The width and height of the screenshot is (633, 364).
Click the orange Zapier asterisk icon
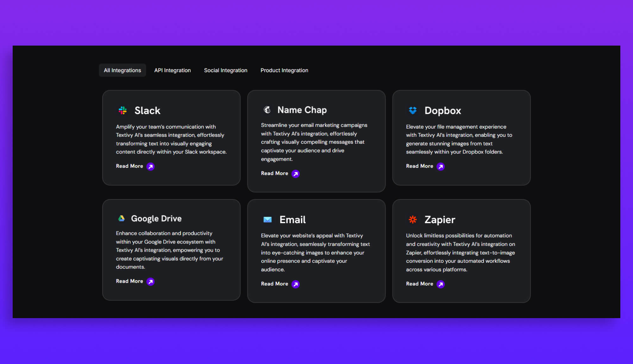click(x=412, y=219)
